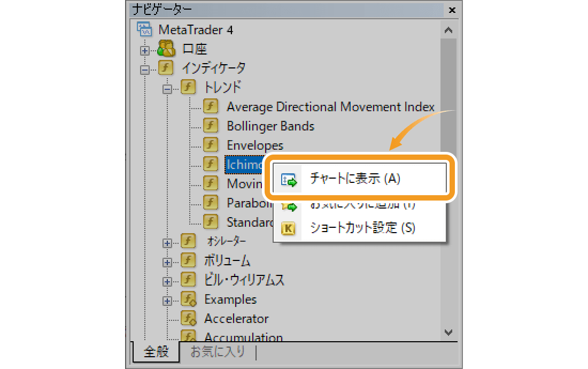Select the ボリューム label
This screenshot has width=588, height=369.
[227, 260]
